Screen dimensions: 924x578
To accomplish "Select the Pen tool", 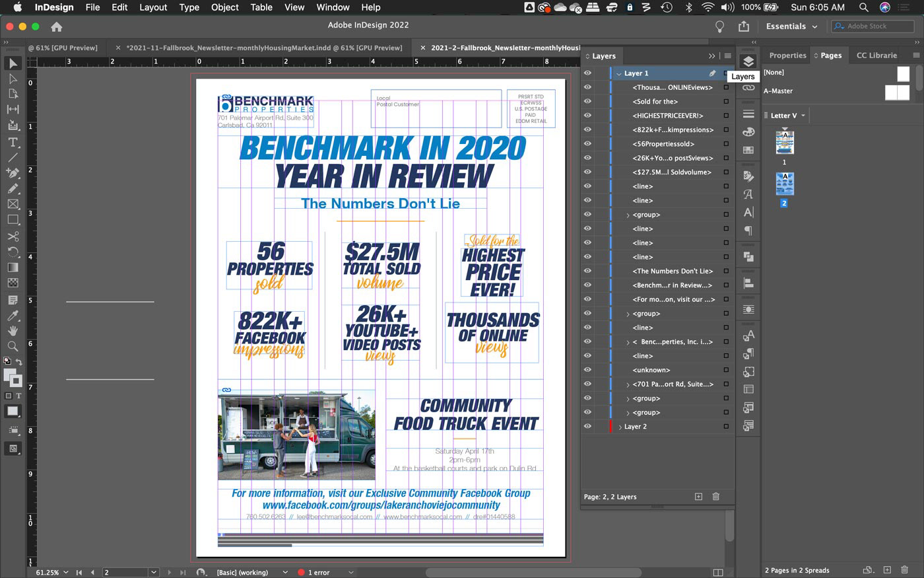I will click(13, 173).
